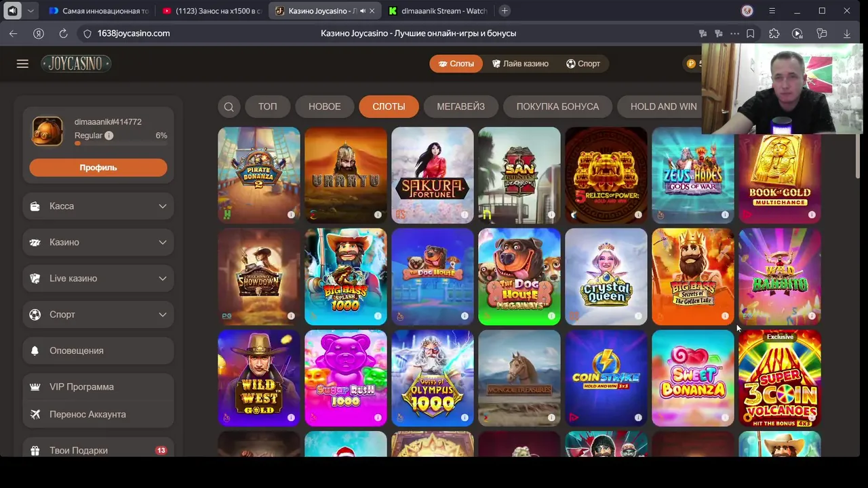Open Big Bass Splash 1000 game tile
Image resolution: width=868 pixels, height=488 pixels.
click(x=345, y=277)
